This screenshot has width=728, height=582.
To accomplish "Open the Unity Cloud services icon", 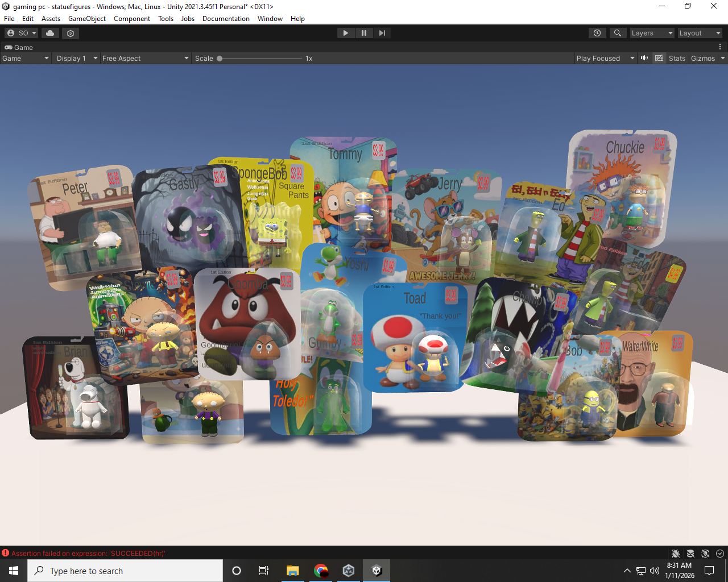I will (x=50, y=33).
